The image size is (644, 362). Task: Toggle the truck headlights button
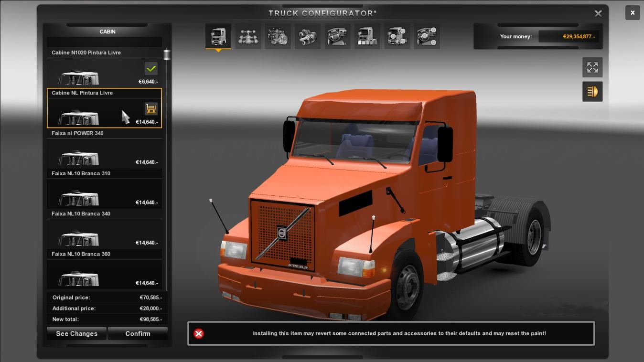pos(592,91)
